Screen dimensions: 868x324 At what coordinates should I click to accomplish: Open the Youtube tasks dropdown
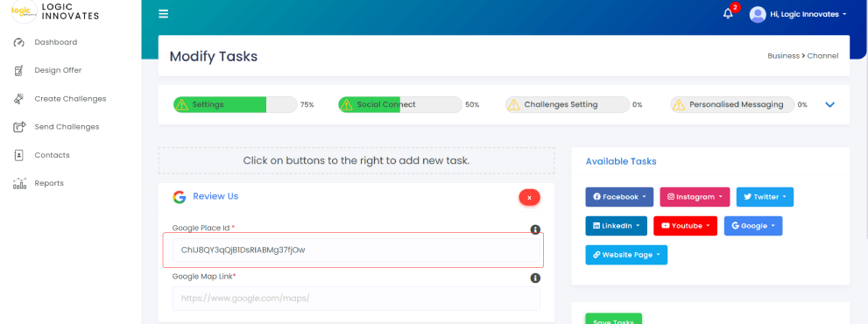click(685, 225)
